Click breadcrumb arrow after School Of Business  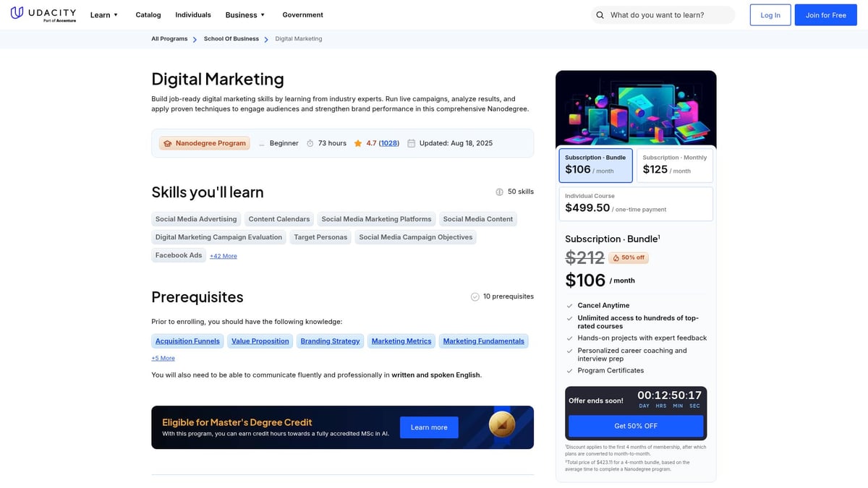266,39
